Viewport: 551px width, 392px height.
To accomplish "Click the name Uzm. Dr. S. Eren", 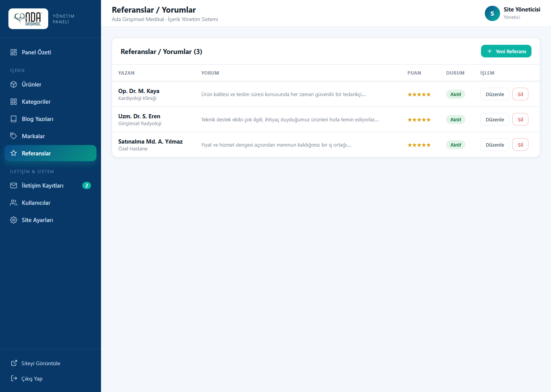I will coord(139,116).
